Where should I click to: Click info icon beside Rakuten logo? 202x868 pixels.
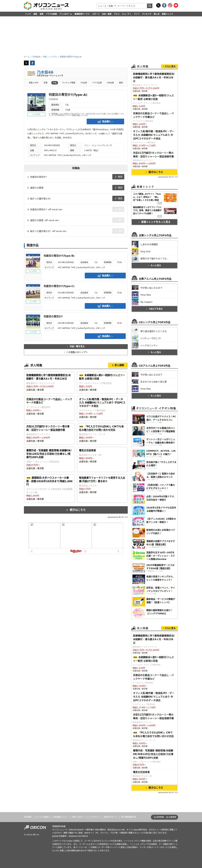coord(86,551)
